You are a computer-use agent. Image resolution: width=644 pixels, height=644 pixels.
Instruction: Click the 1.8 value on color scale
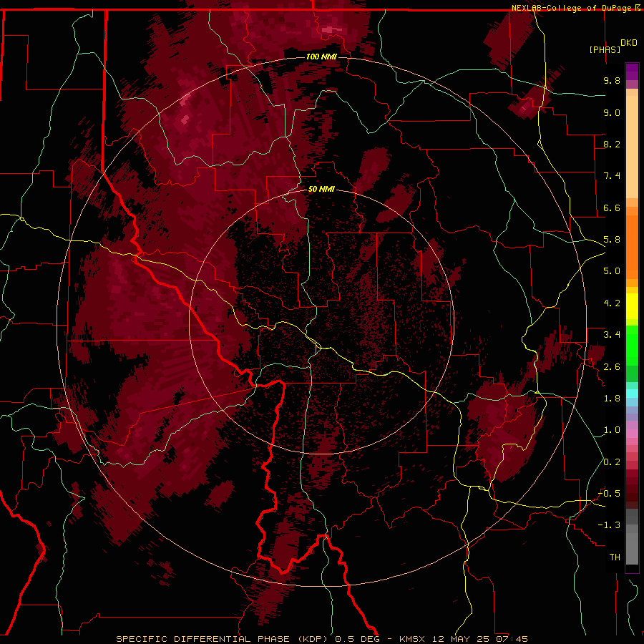pos(612,399)
